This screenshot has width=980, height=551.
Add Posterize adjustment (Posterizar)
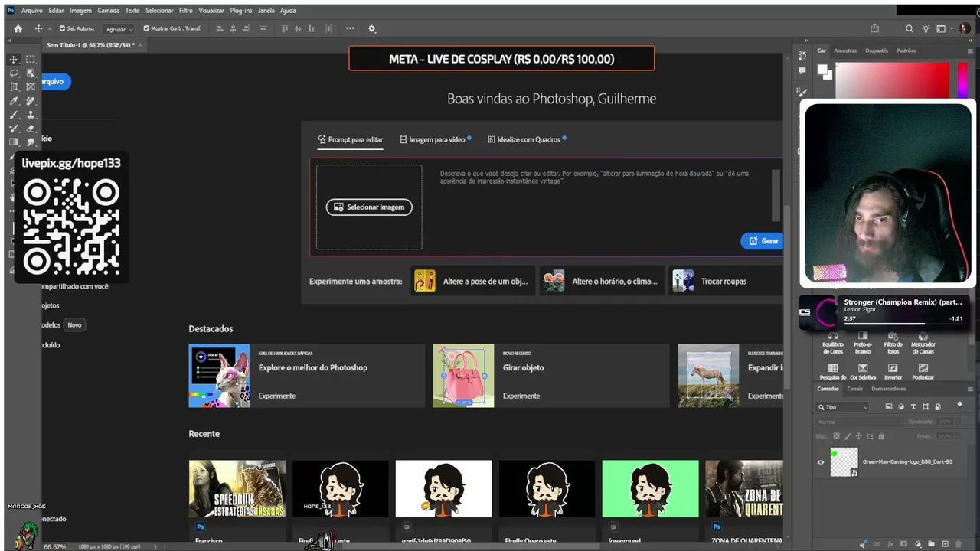tap(923, 372)
